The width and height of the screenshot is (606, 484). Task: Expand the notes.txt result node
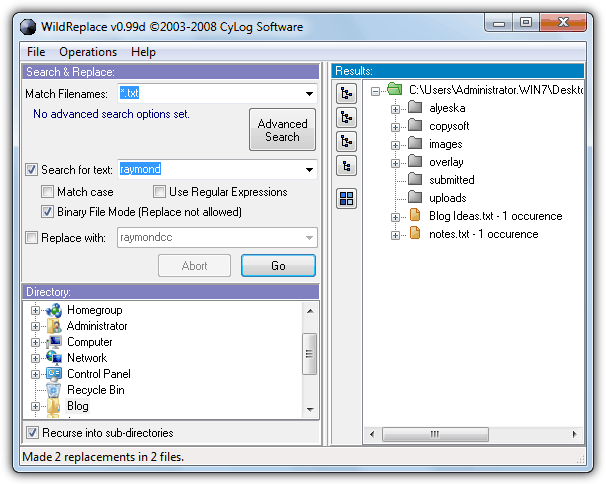(395, 235)
